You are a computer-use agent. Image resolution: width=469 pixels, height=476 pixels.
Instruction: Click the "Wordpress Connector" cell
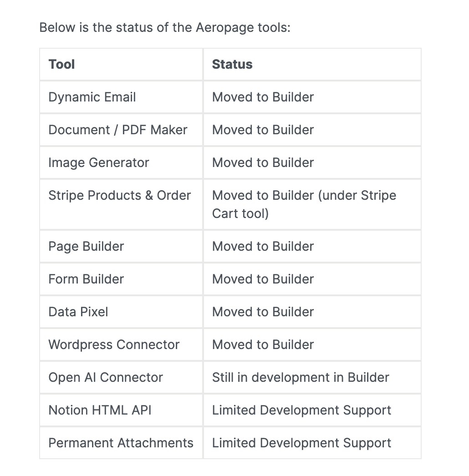(x=114, y=345)
